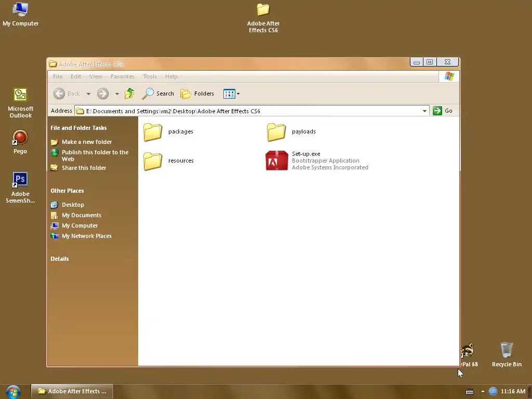532x399 pixels.
Task: Click Make a new folder
Action: pyautogui.click(x=87, y=142)
